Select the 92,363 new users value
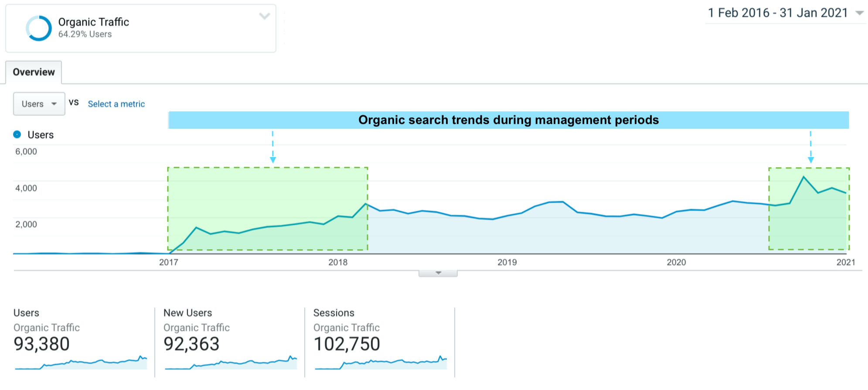The width and height of the screenshot is (868, 390). click(191, 344)
